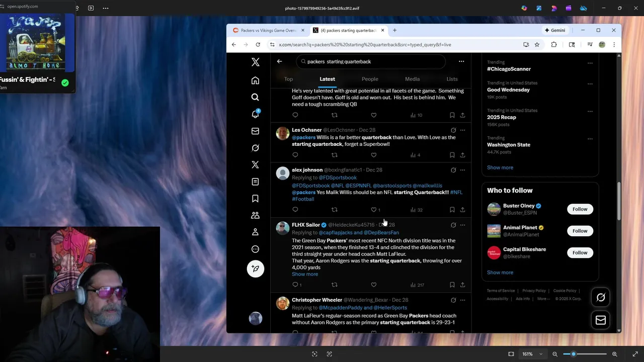Open the Privacy Policy footer link
This screenshot has width=644, height=362.
pos(534,291)
